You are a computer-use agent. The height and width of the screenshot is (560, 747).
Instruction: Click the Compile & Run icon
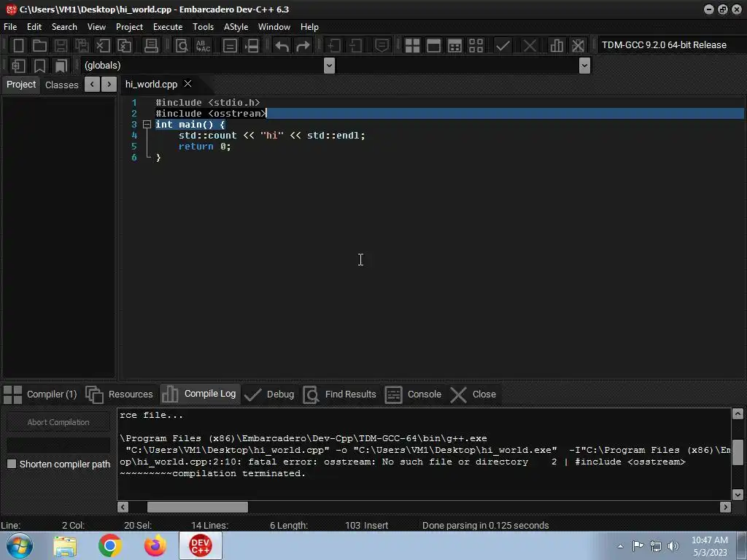[x=455, y=46]
